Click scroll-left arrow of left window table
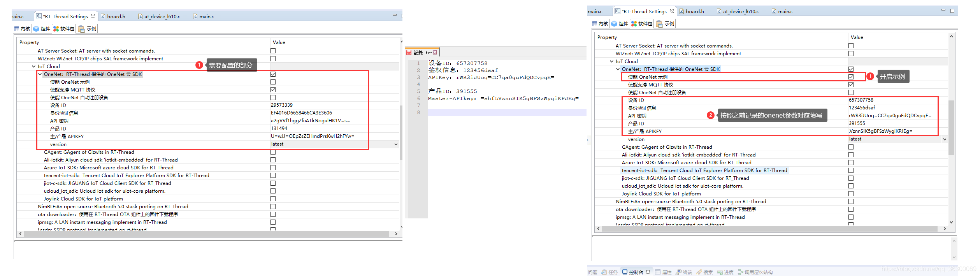 pos(20,234)
